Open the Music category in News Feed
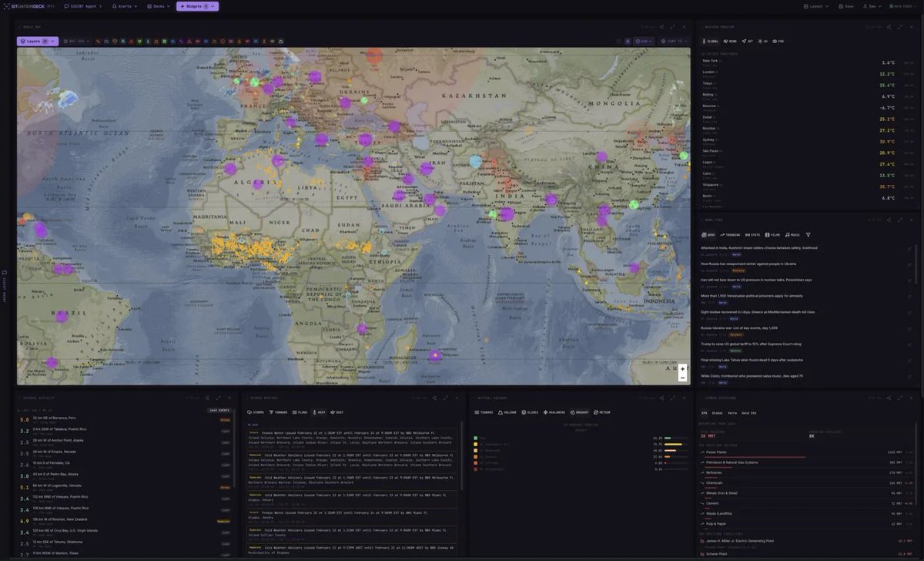The width and height of the screenshot is (924, 561). (793, 234)
